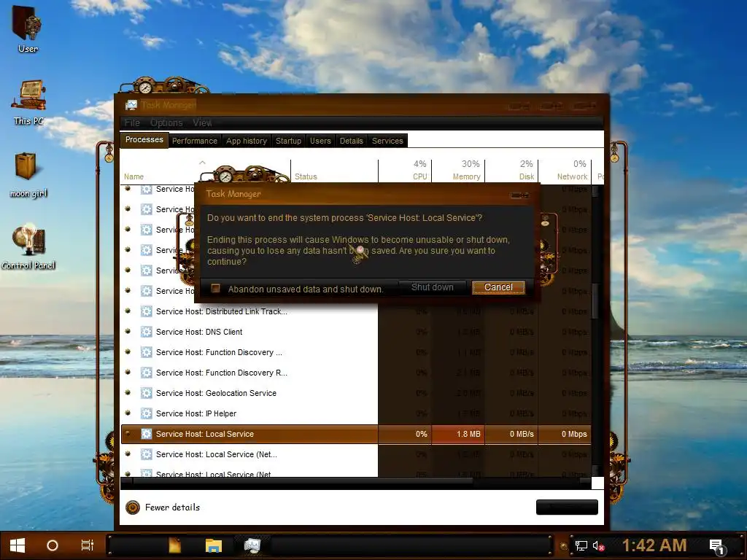The image size is (747, 560).
Task: Click gear icon of Service Host: DNS Client
Action: coord(146,332)
